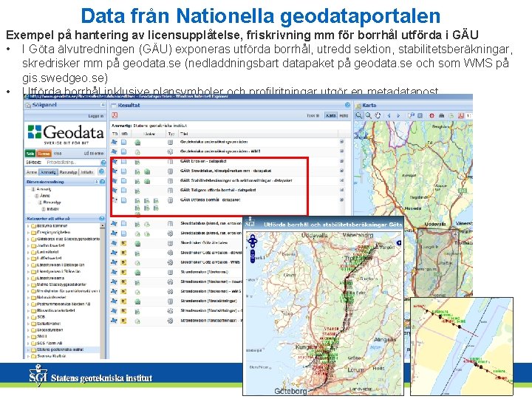Activate the pan hand tool on map toolbar

pyautogui.click(x=378, y=115)
